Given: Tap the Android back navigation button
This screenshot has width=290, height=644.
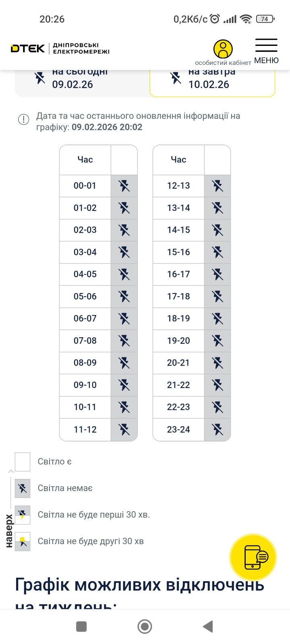Looking at the screenshot, I should pos(208,626).
